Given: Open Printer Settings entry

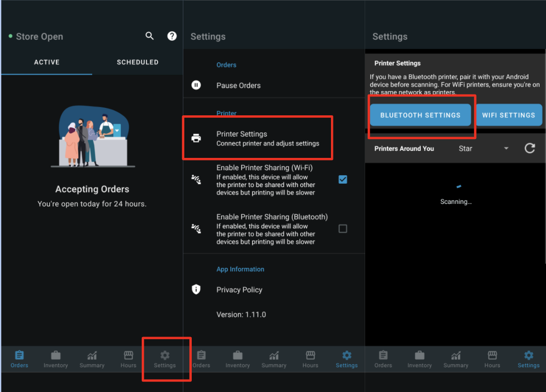Looking at the screenshot, I should pyautogui.click(x=274, y=139).
